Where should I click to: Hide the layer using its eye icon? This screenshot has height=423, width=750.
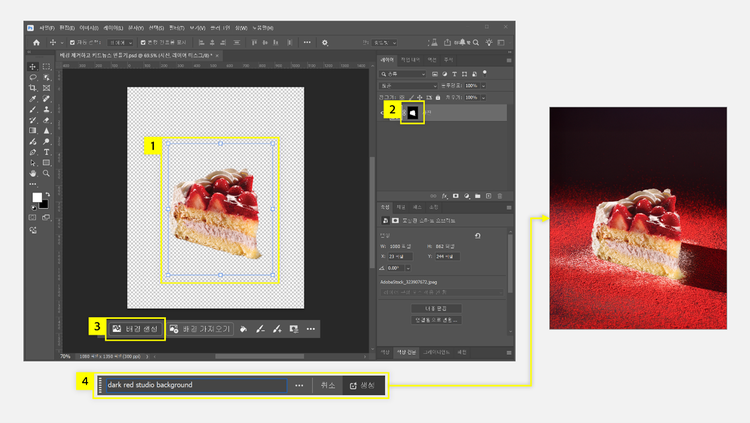pos(383,113)
